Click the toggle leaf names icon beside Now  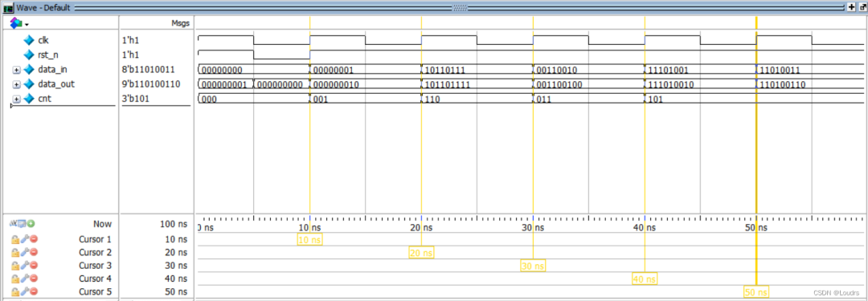[x=14, y=223]
